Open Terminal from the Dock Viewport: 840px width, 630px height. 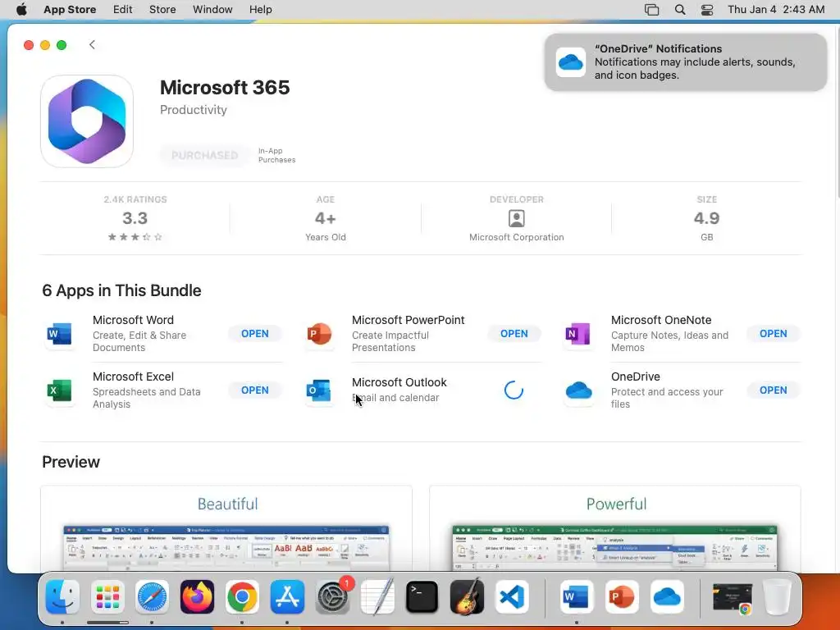[422, 597]
